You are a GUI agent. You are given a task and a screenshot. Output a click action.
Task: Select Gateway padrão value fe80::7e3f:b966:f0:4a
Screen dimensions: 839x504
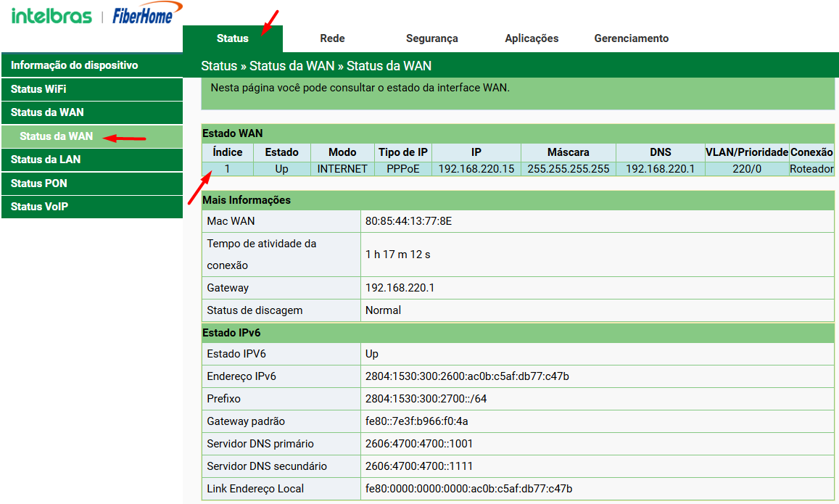[x=416, y=421]
